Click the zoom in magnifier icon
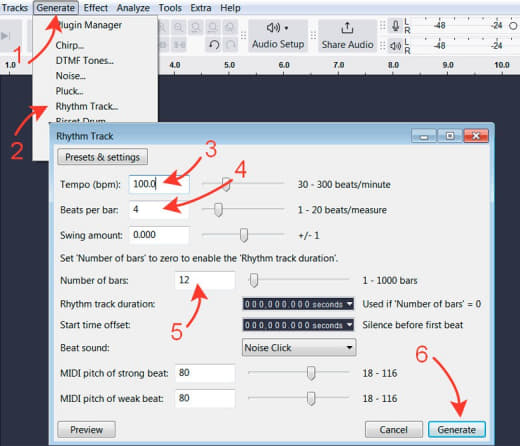This screenshot has width=520, height=446. click(x=179, y=27)
